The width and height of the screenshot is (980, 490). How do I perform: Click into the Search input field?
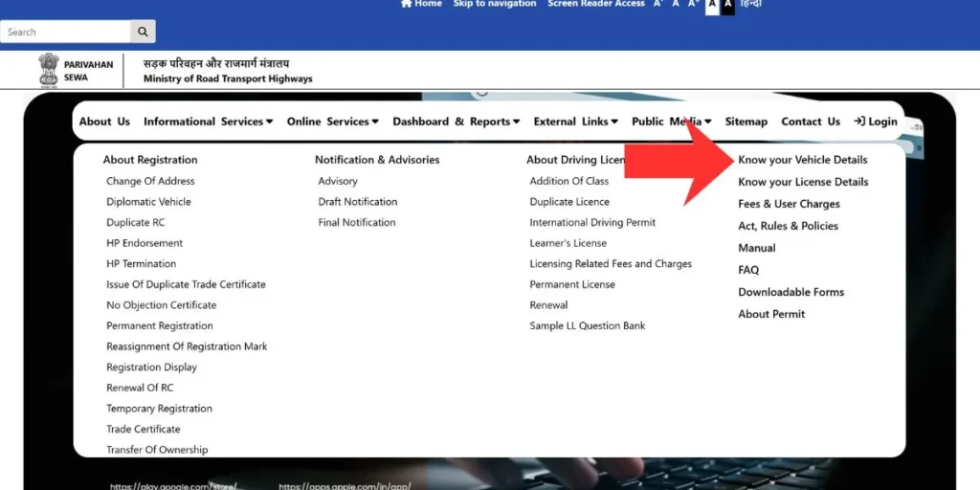pyautogui.click(x=66, y=32)
